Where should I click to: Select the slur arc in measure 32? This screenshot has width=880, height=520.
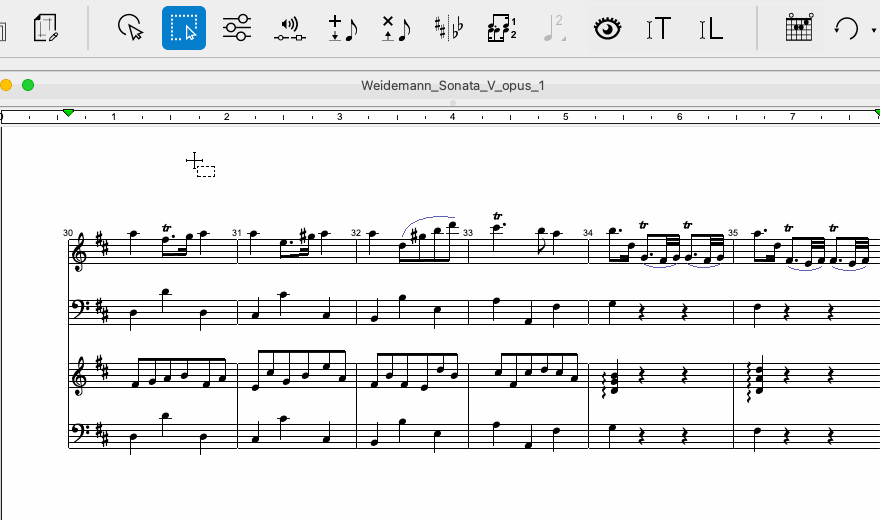(x=429, y=224)
